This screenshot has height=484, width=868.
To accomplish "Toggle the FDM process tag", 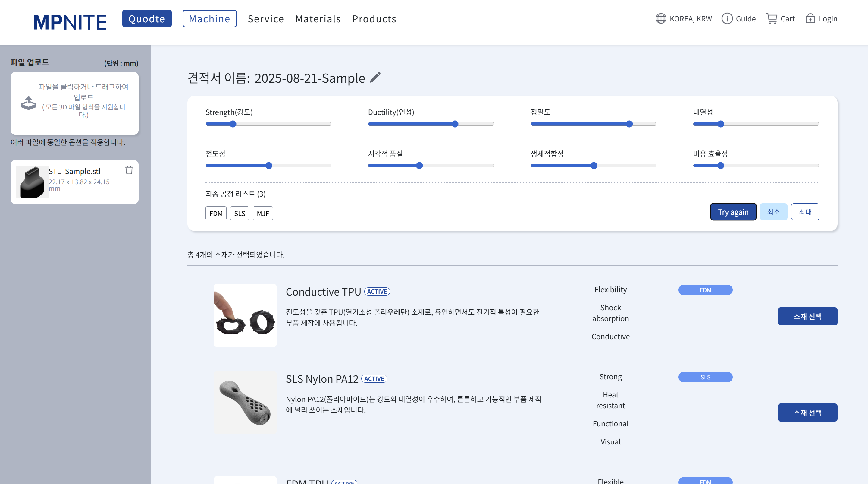I will [216, 213].
